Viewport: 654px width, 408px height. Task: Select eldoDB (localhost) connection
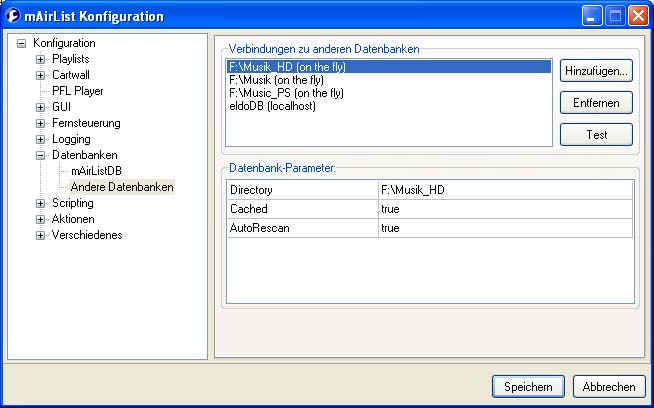coord(389,106)
